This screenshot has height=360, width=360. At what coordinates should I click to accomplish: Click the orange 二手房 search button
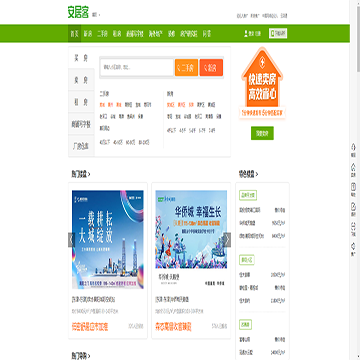click(186, 68)
